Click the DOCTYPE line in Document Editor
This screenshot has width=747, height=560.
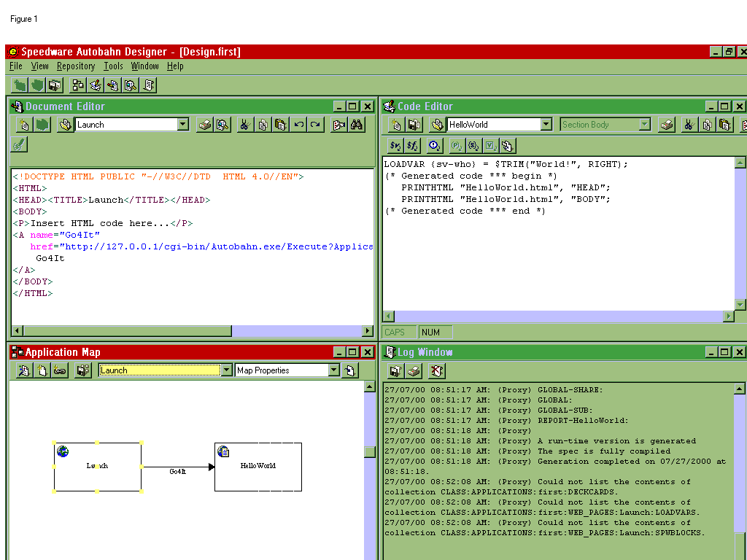coord(158,176)
